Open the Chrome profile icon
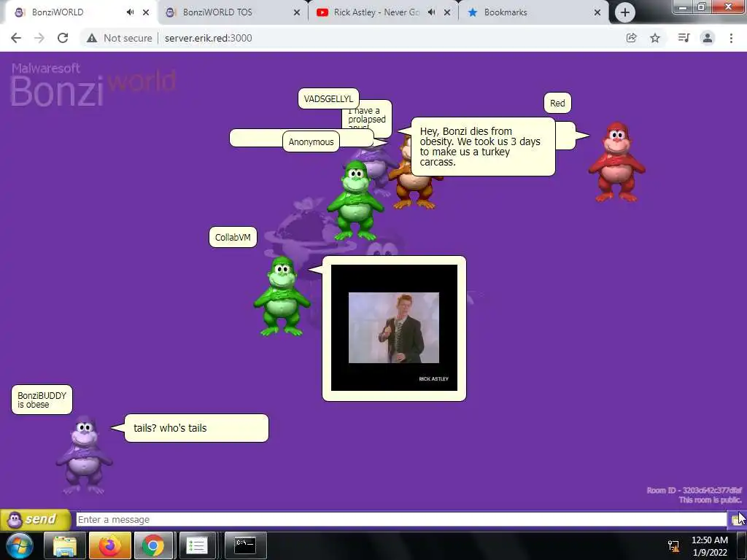 pos(708,38)
